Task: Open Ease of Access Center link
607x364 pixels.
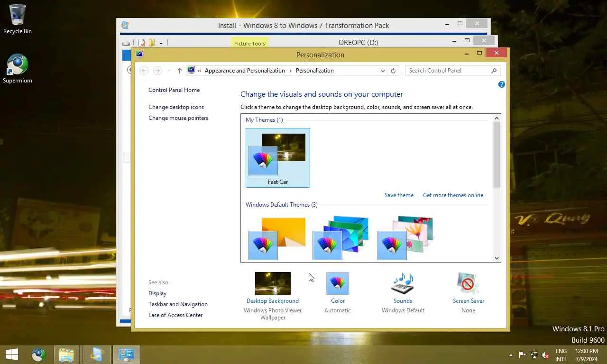Action: [175, 315]
